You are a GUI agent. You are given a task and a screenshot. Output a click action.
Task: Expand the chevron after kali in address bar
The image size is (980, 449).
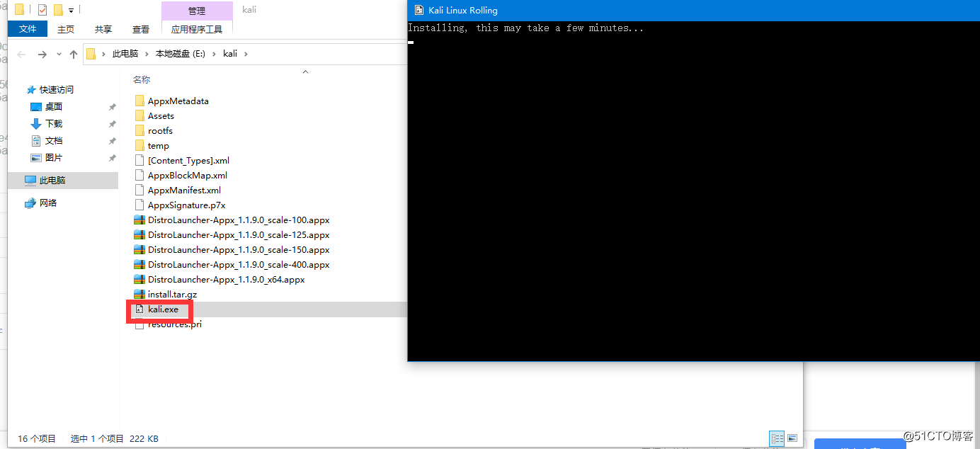point(246,54)
